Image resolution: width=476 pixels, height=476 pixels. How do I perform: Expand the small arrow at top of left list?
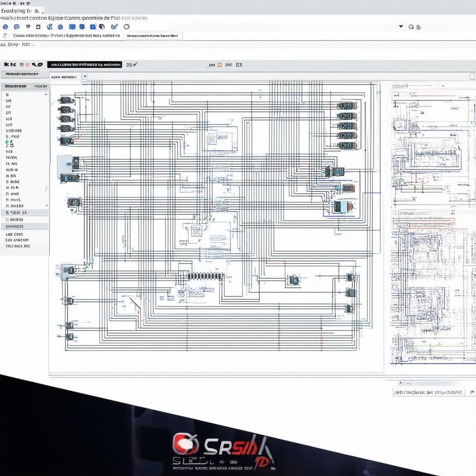point(46,94)
